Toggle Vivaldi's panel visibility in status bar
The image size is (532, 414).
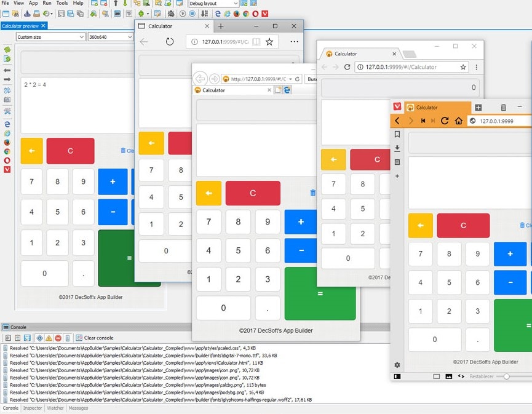[x=397, y=376]
